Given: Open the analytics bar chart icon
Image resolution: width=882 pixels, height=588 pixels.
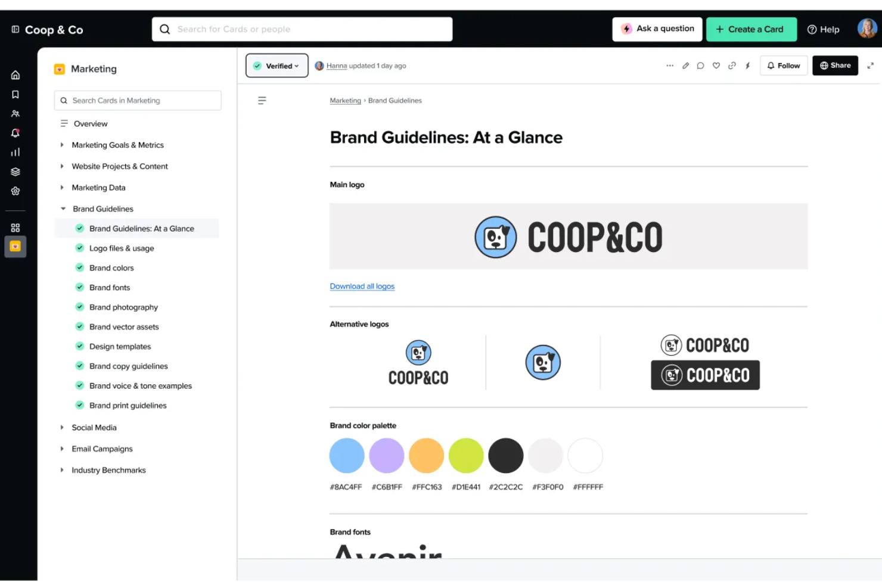Looking at the screenshot, I should point(15,152).
